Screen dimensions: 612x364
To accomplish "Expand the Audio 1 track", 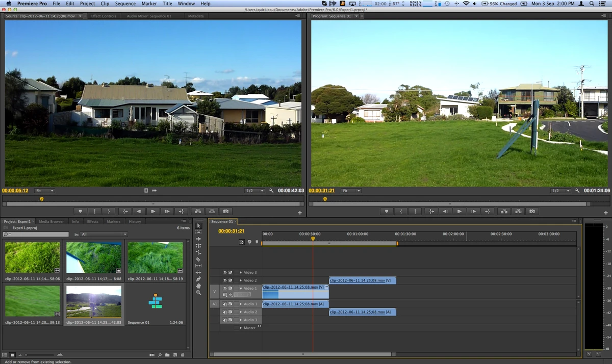I will click(241, 304).
